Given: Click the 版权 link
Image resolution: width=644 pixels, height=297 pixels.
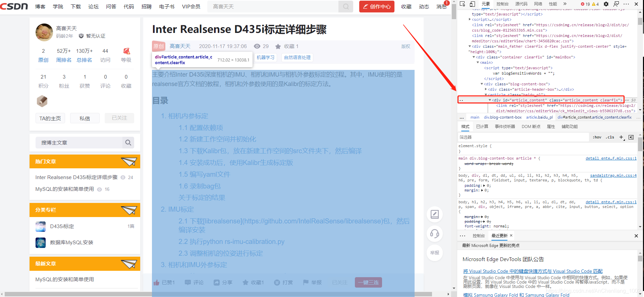Looking at the screenshot, I should (406, 46).
